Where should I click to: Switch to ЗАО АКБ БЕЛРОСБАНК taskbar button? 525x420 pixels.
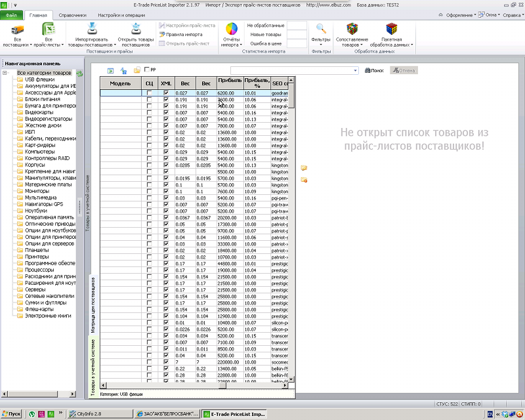167,414
